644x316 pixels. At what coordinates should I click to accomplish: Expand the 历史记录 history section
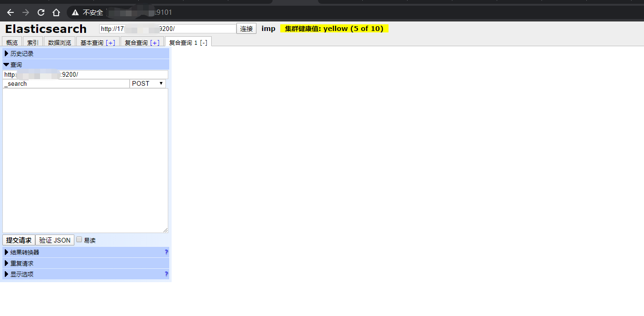(x=86, y=53)
